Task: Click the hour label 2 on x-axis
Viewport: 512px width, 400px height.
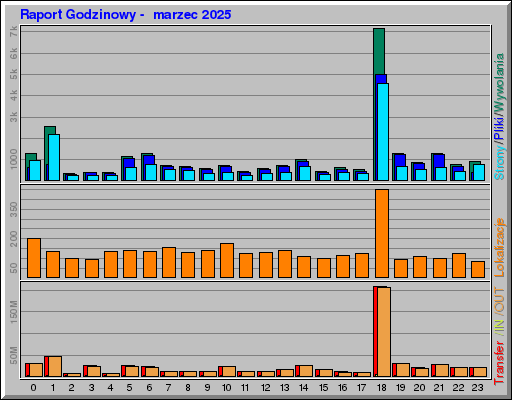Action: pos(72,388)
